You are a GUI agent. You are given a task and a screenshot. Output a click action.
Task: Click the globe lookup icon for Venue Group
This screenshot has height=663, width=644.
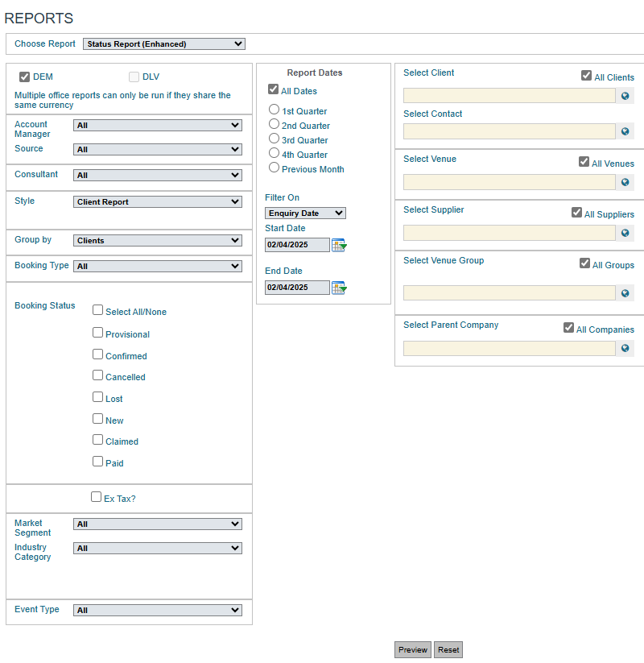(625, 293)
